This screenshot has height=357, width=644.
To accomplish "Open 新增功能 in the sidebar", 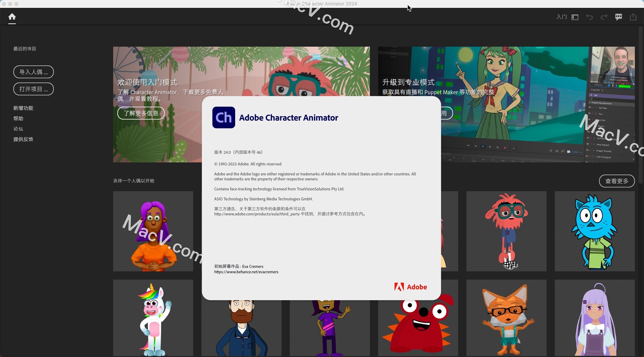I will click(x=23, y=108).
